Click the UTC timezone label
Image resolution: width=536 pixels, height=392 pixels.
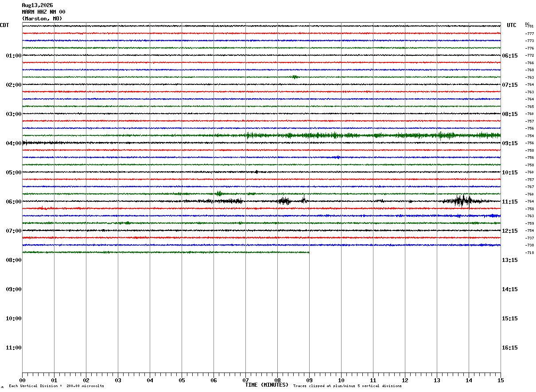click(512, 25)
